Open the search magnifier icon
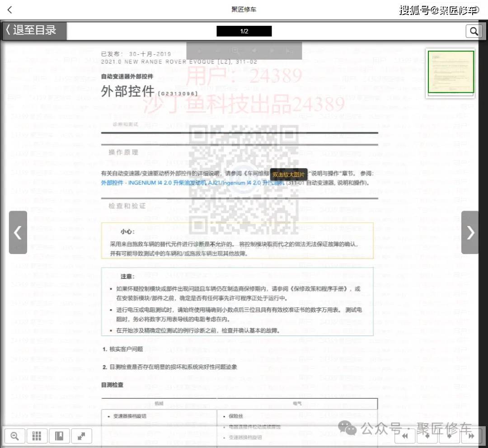488x448 pixels. click(474, 31)
